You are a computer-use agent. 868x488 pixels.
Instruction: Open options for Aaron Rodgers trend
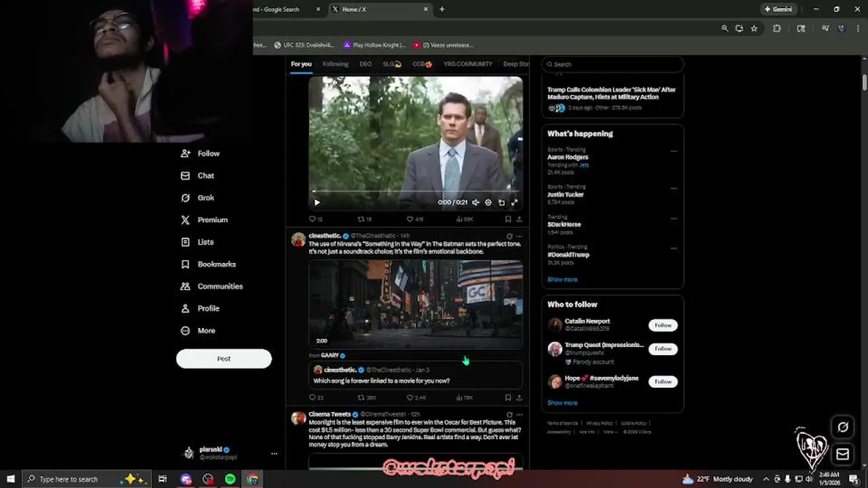pos(673,151)
